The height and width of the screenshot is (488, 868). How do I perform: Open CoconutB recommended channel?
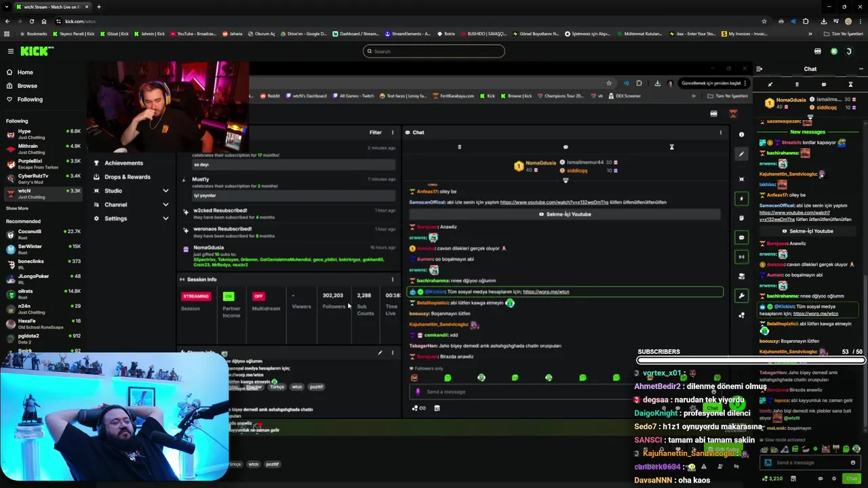coord(42,234)
